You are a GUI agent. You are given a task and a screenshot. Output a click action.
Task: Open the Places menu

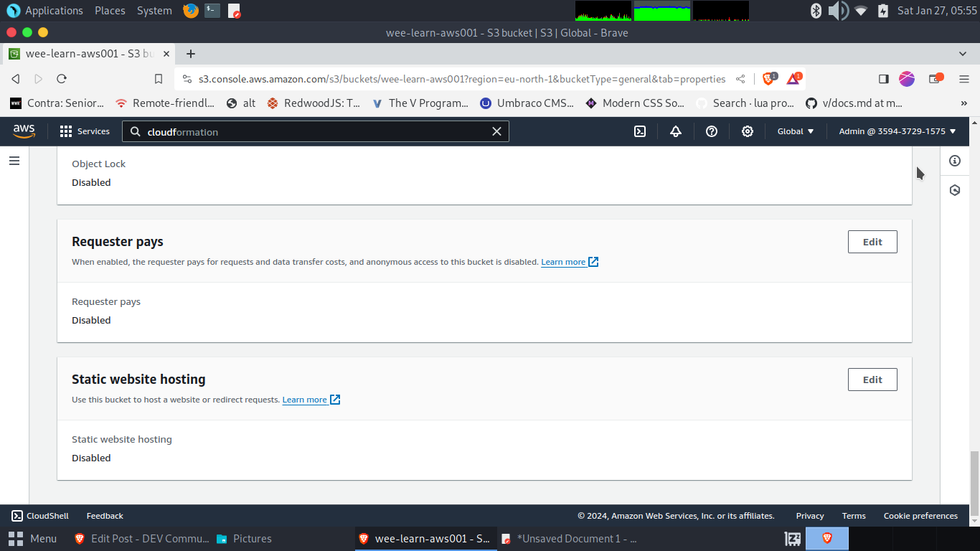click(110, 11)
